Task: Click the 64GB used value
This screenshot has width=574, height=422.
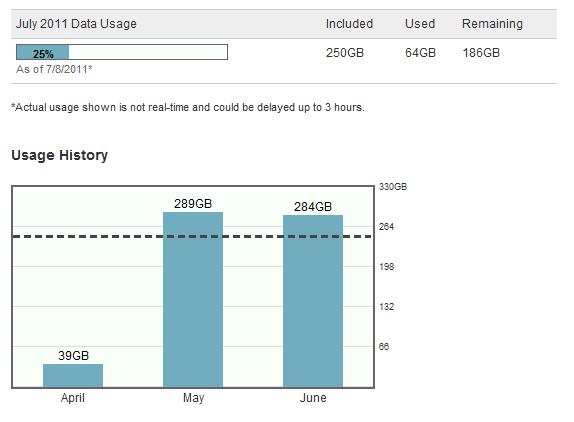Action: click(x=420, y=53)
